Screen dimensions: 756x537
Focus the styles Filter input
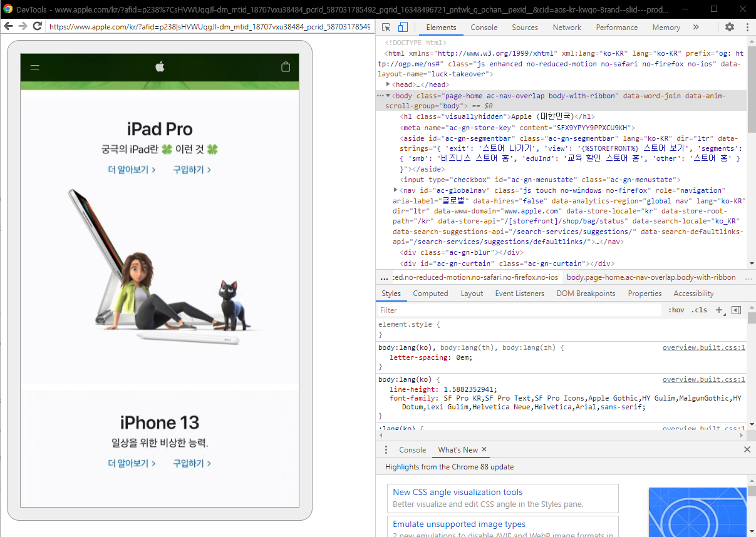point(520,310)
